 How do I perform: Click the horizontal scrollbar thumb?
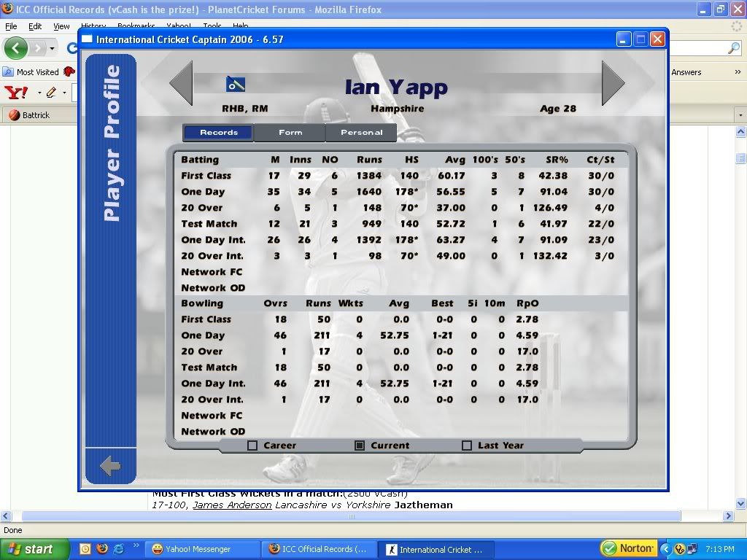pos(351,516)
